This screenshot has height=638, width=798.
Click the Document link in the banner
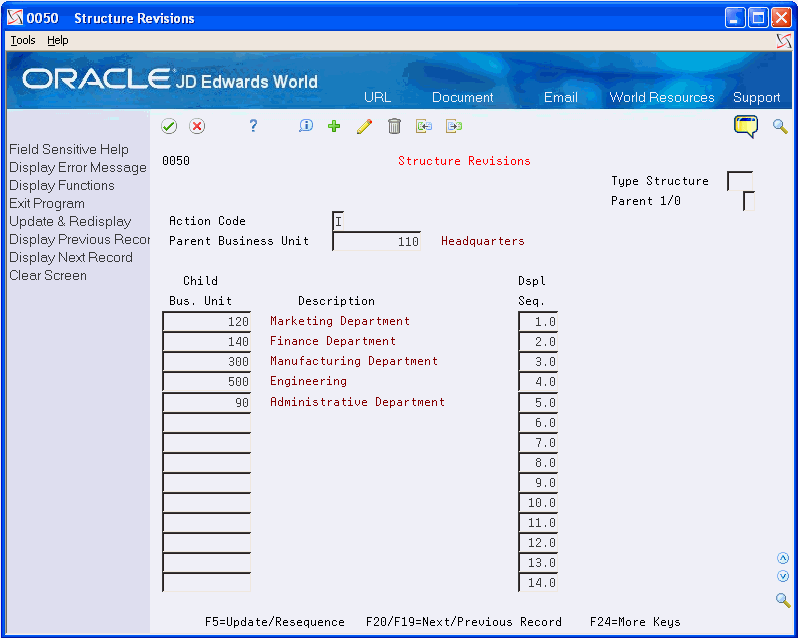(x=463, y=97)
